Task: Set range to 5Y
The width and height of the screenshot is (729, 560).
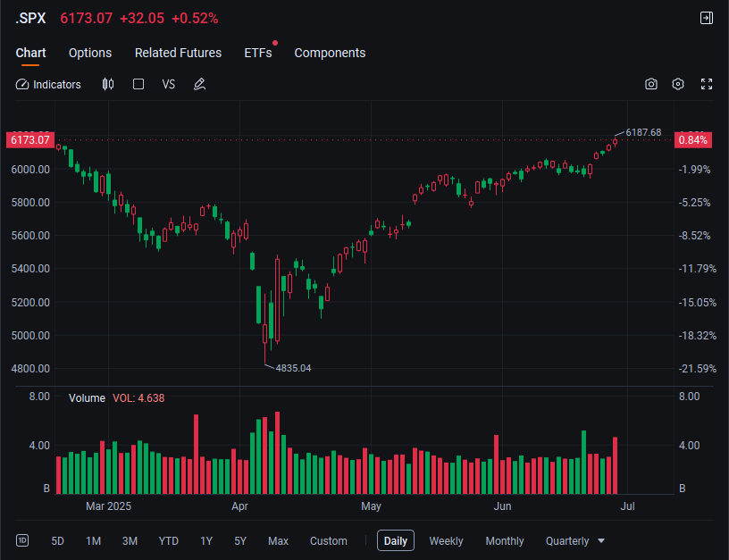Action: click(x=240, y=541)
